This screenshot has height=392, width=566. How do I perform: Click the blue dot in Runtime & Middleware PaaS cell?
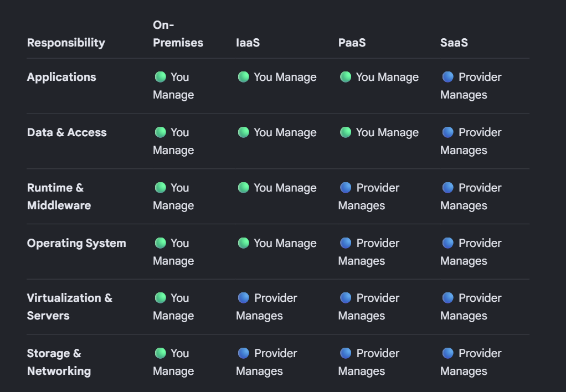click(x=346, y=188)
